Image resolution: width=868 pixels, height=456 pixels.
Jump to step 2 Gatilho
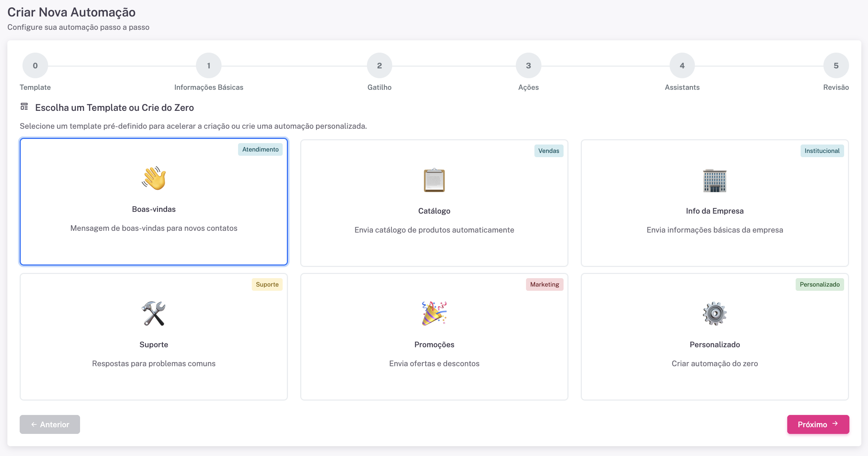click(379, 66)
